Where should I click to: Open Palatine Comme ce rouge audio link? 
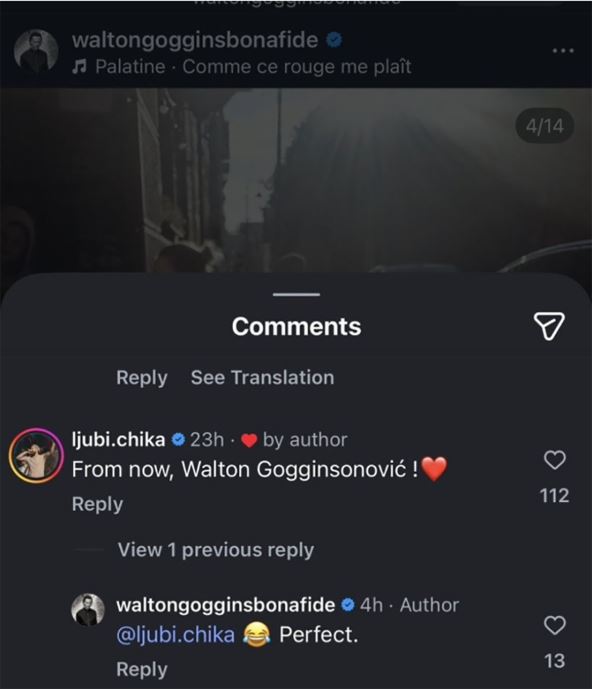point(253,67)
